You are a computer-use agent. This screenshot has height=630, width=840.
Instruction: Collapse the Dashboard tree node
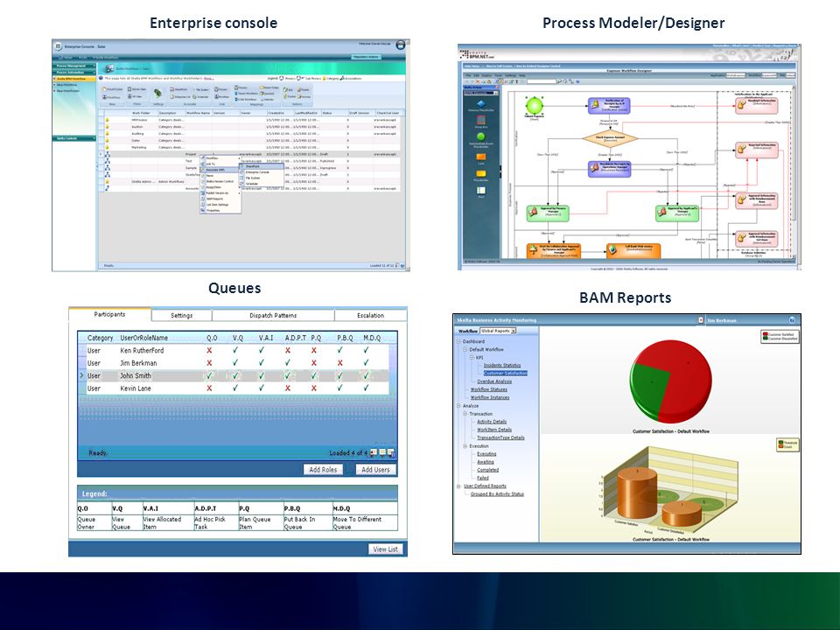pos(459,341)
